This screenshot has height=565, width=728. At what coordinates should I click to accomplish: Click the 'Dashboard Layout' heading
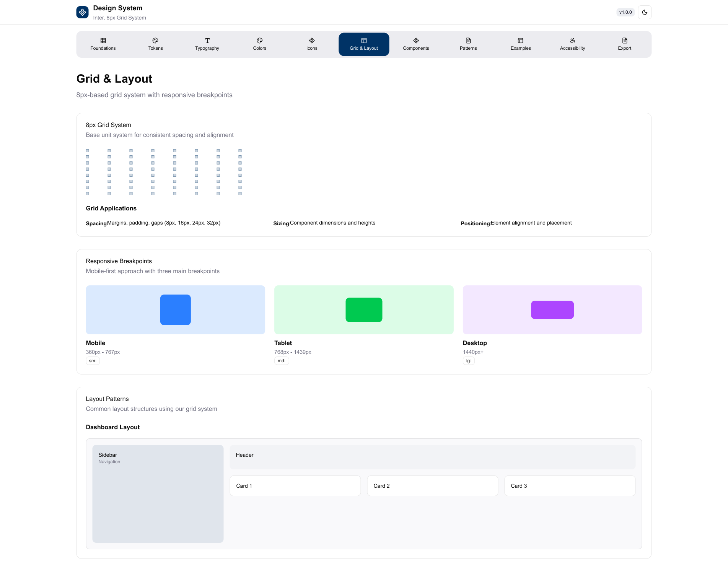tap(113, 427)
